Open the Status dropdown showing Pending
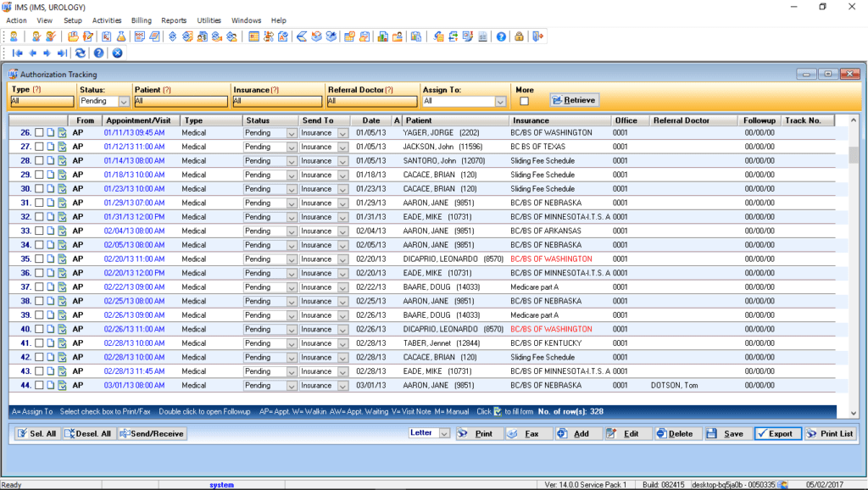868x490 pixels. 125,100
